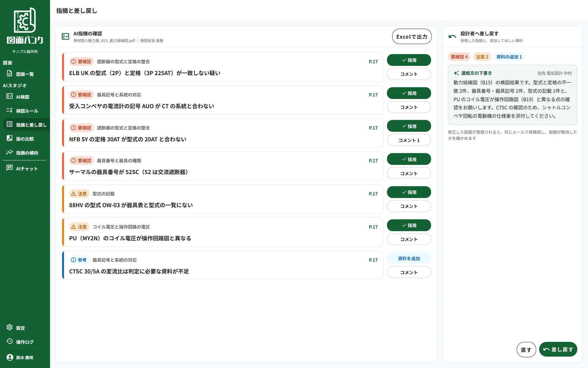Click the 注意 2 summary chip

click(482, 57)
